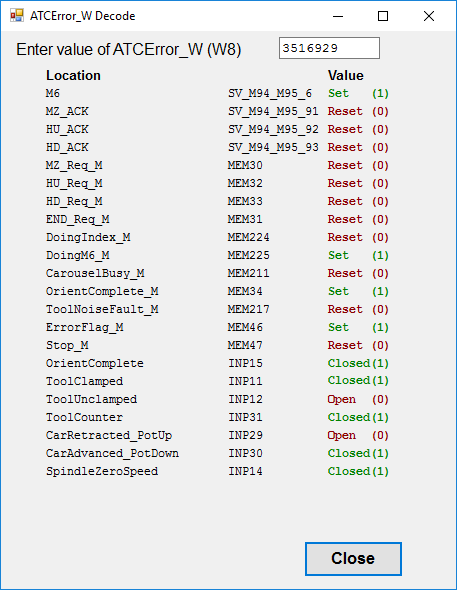Image resolution: width=457 pixels, height=590 pixels.
Task: Click the INP29 address label
Action: click(x=246, y=435)
